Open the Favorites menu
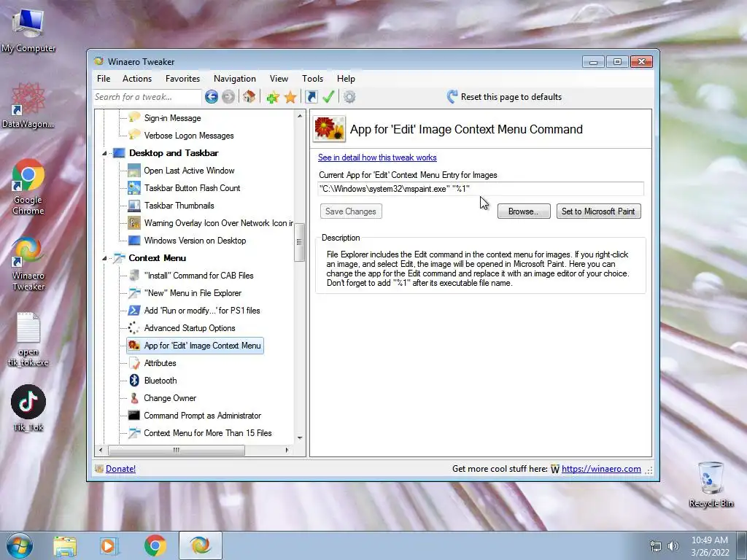747x560 pixels. tap(182, 79)
